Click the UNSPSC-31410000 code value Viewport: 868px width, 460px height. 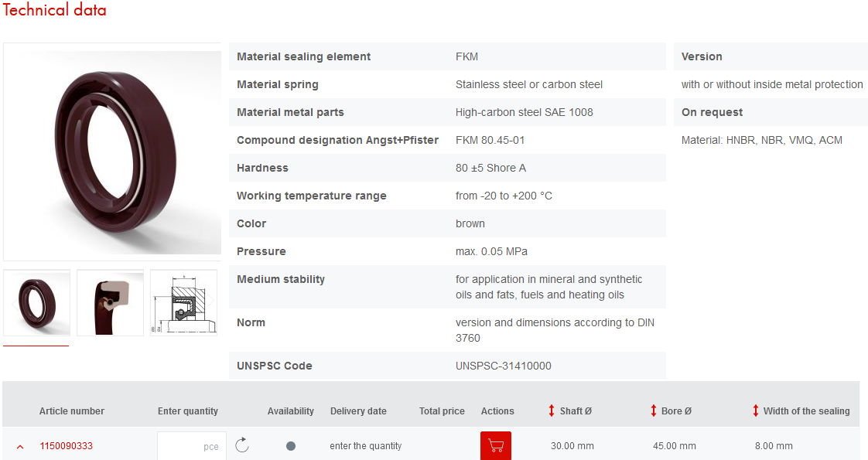point(503,366)
